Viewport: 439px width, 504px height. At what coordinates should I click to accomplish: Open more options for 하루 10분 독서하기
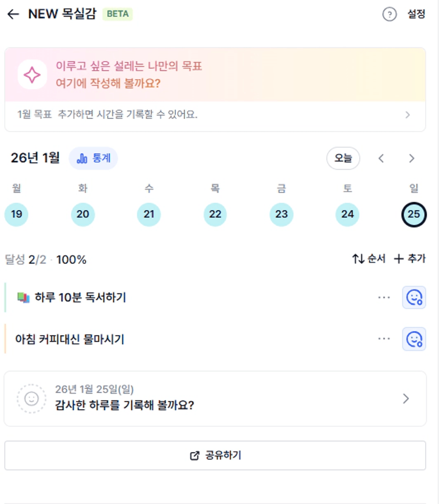pyautogui.click(x=384, y=298)
